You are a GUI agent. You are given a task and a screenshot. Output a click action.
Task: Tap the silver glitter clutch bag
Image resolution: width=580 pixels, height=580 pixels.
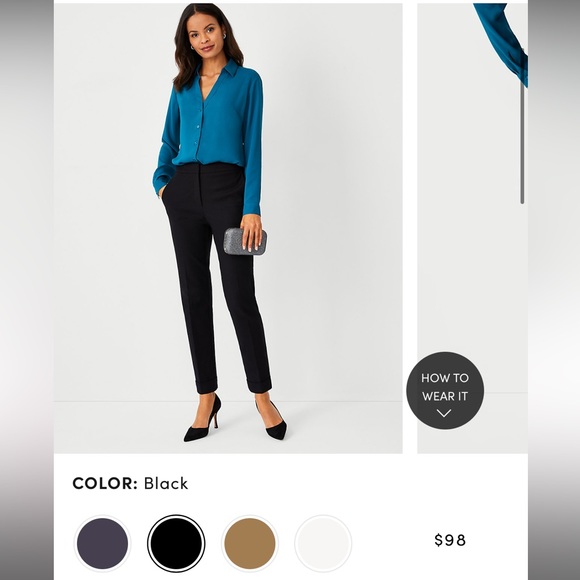point(245,242)
